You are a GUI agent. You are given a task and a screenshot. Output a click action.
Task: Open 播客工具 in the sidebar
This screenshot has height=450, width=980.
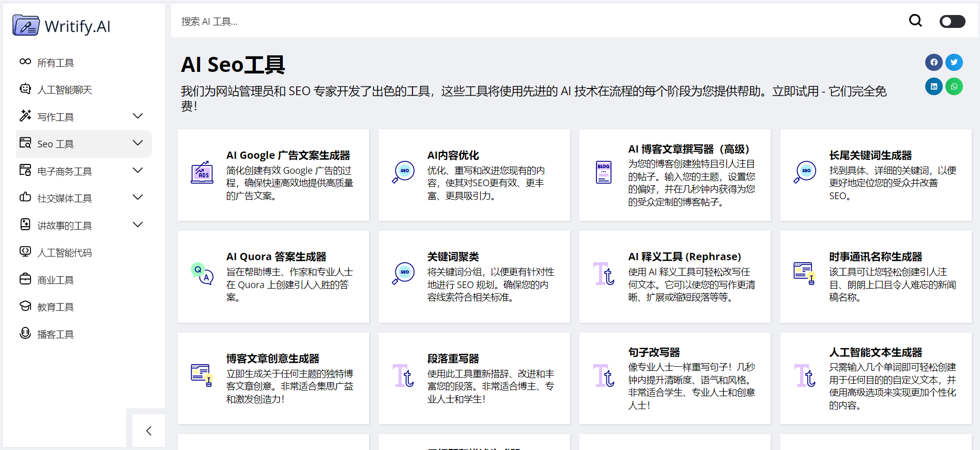pos(55,334)
